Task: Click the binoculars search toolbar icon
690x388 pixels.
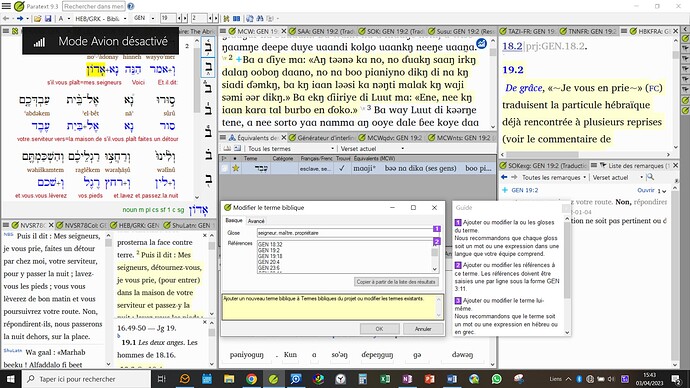Action: (260, 18)
